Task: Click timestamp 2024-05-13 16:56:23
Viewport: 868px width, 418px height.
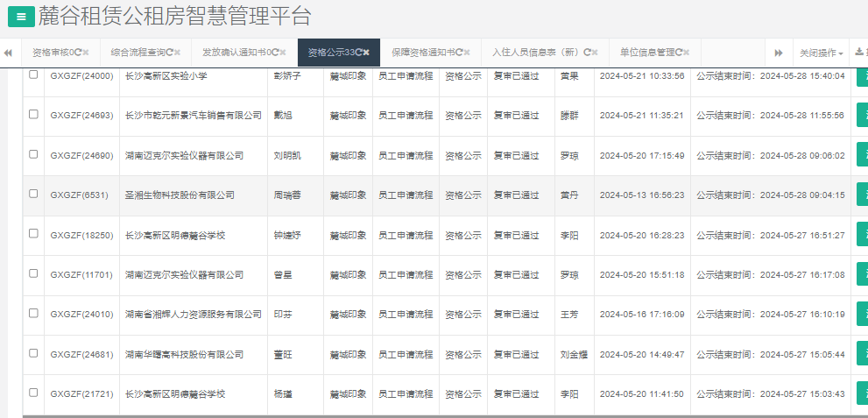Action: point(642,195)
